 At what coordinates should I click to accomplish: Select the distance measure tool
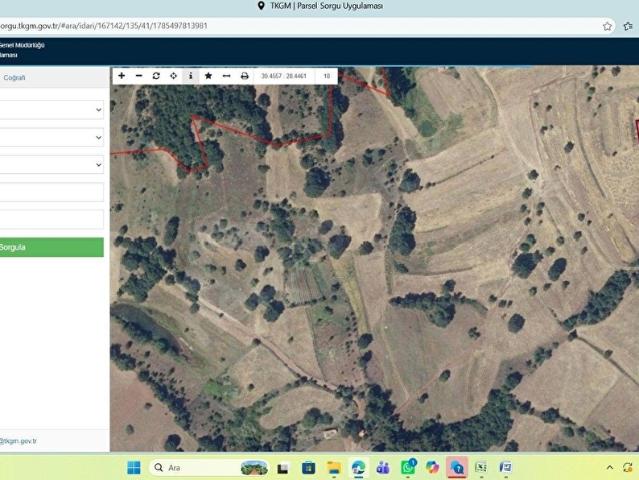coord(227,76)
